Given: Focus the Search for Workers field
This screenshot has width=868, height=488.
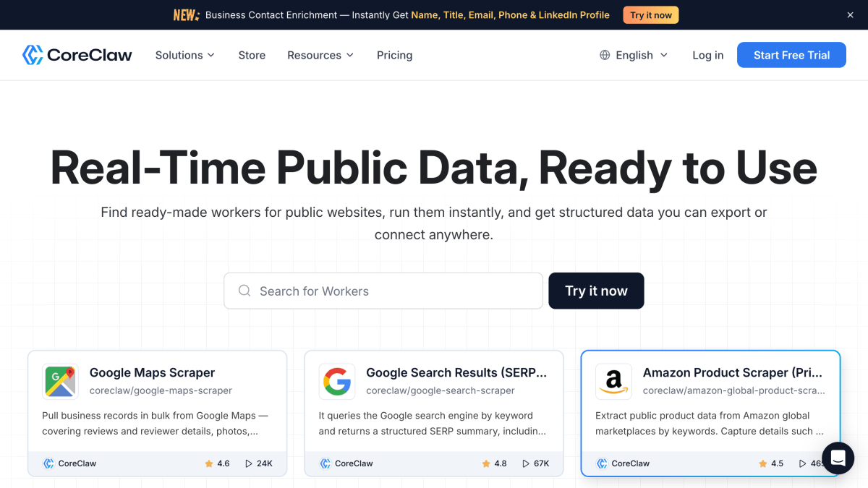Looking at the screenshot, I should (x=383, y=291).
